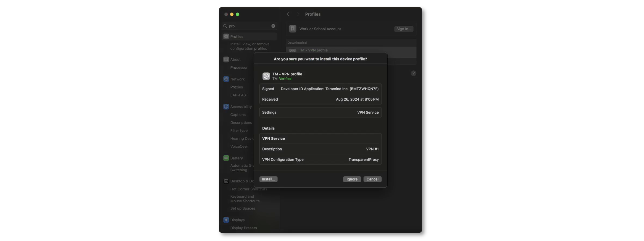Click the Desktop & Dock sidebar icon
This screenshot has width=644, height=241.
pos(226,181)
